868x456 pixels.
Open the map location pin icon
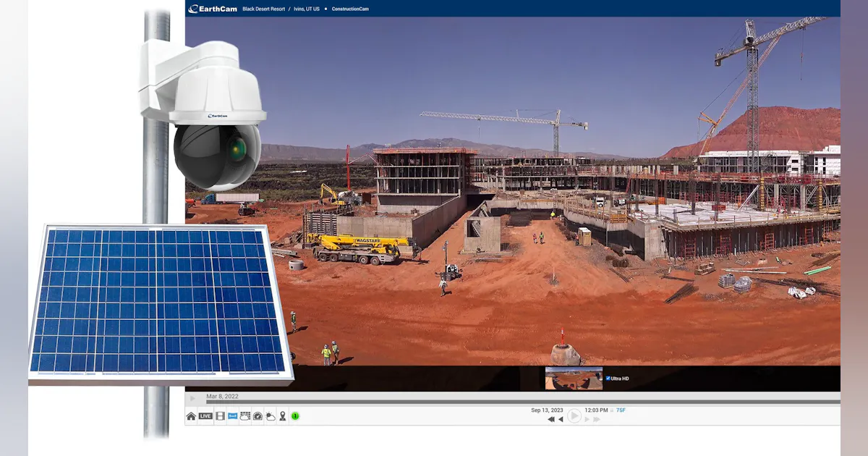pos(282,416)
